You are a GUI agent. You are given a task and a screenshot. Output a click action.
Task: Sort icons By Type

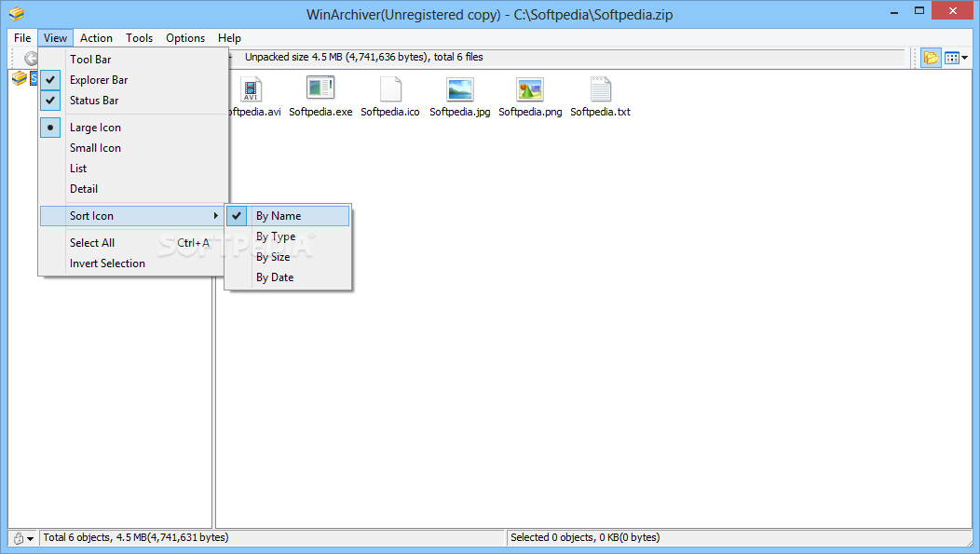click(x=288, y=236)
